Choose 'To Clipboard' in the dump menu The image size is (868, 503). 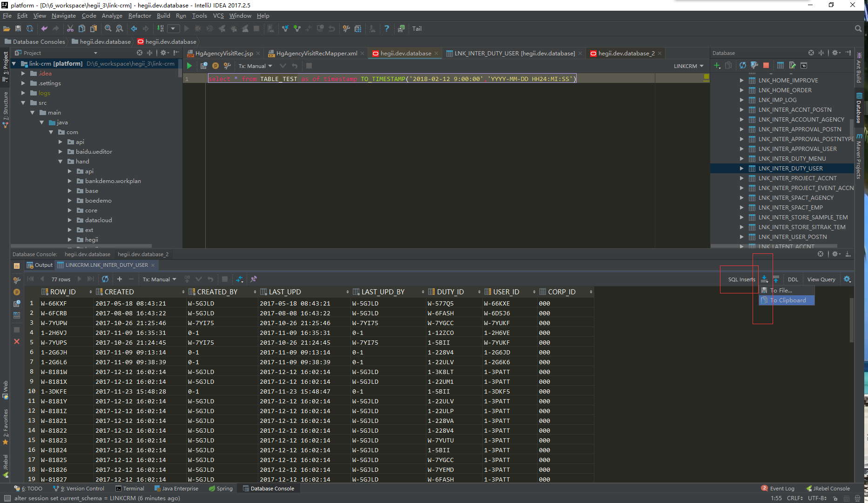[787, 300]
